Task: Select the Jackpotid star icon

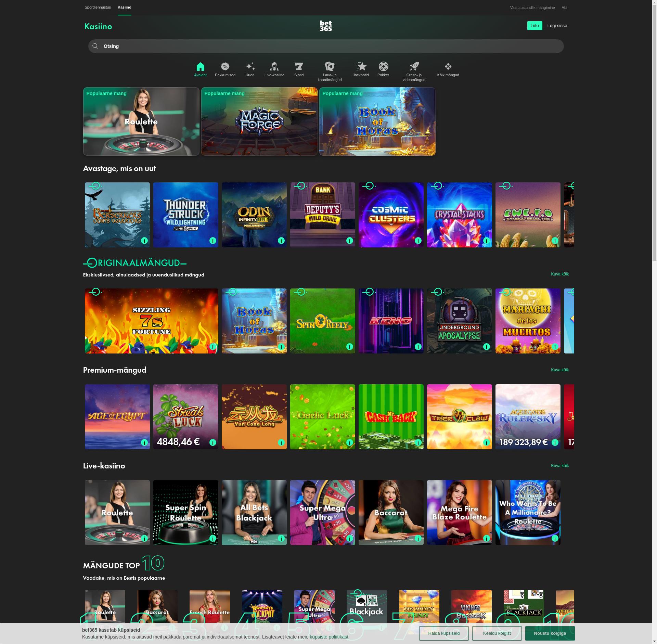Action: 361,66
